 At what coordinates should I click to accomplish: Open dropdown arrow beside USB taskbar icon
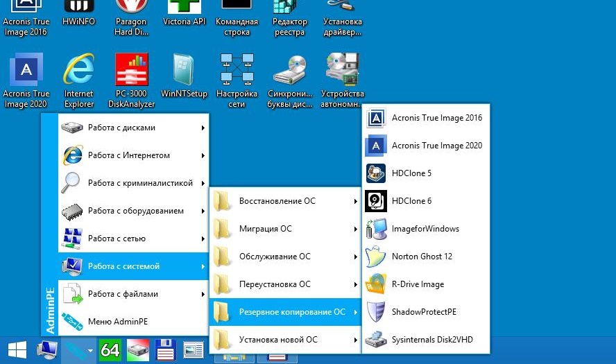click(90, 350)
